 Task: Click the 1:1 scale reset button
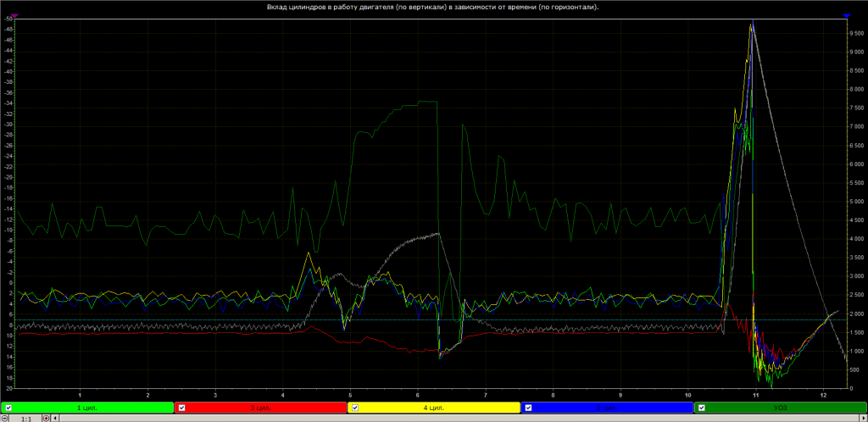coord(25,419)
